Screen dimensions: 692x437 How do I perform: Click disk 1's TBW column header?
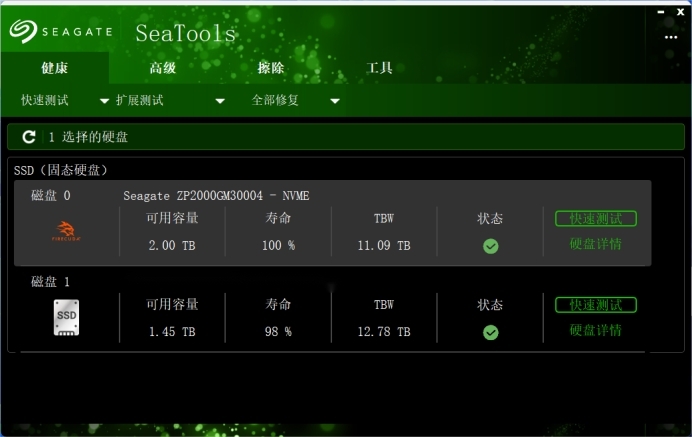[x=384, y=305]
